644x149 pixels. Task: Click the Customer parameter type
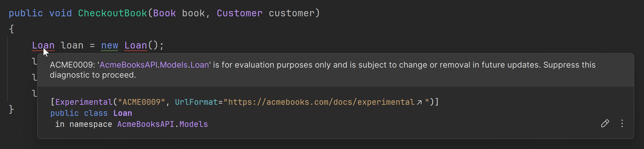point(239,13)
